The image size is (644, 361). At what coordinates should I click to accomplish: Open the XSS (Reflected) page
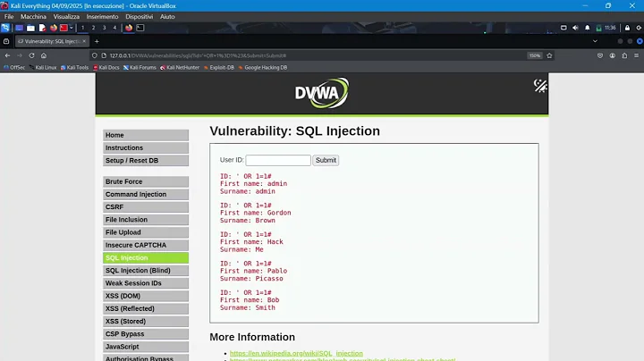pos(146,309)
